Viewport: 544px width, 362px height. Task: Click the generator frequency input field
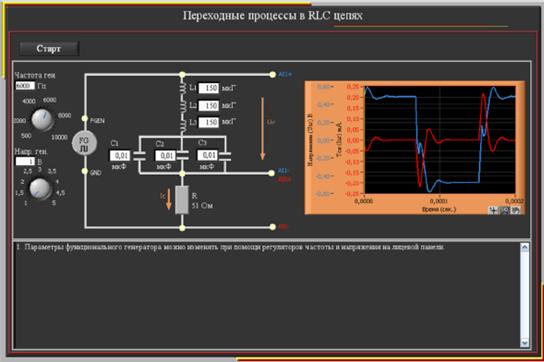pyautogui.click(x=25, y=86)
